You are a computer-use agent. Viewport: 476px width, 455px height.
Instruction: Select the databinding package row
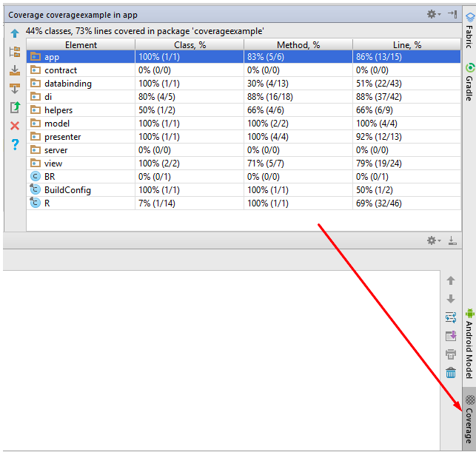(x=244, y=84)
